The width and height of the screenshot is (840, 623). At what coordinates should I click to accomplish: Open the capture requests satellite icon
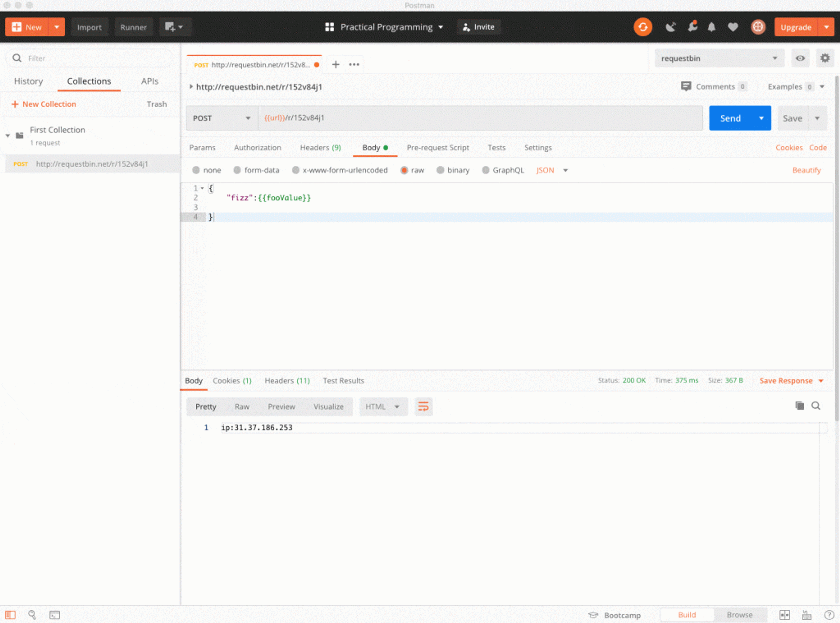(x=670, y=27)
